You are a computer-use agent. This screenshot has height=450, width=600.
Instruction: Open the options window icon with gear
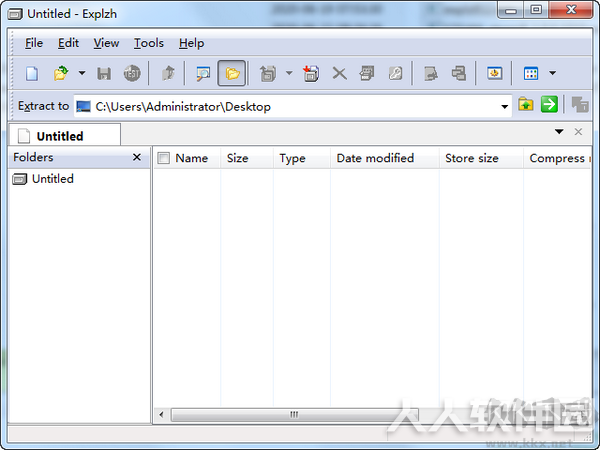[x=494, y=73]
